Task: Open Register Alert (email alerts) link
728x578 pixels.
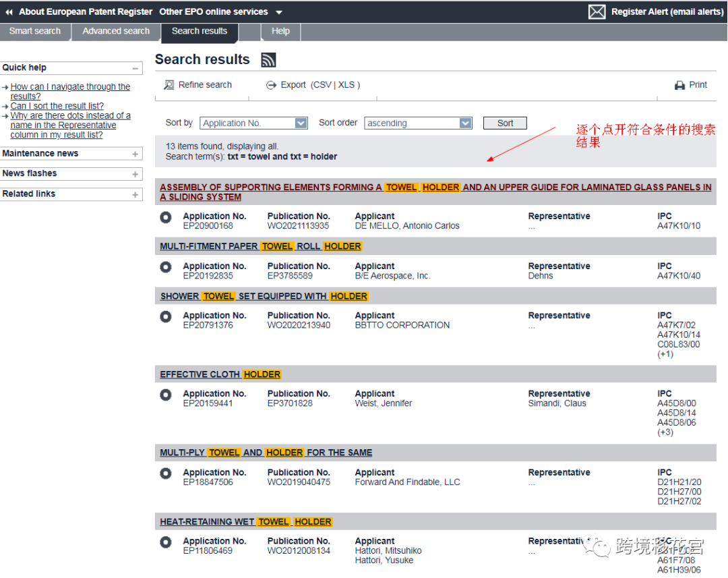Action: [x=667, y=11]
